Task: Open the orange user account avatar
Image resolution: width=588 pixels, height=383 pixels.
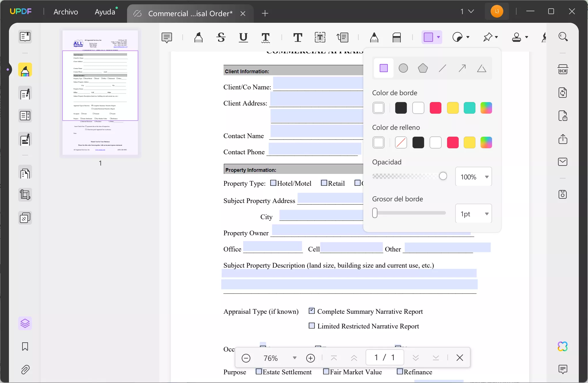Action: pos(497,12)
